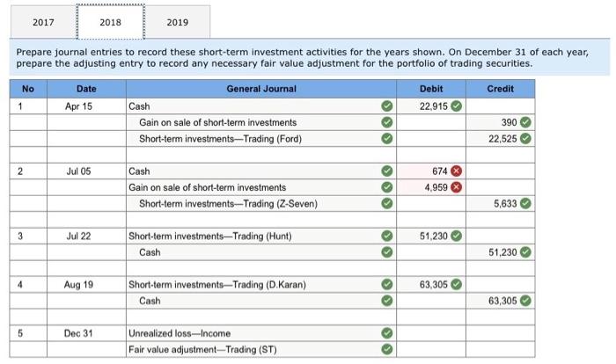616x364 pixels.
Task: Select account 'Unrealized loss—Income'
Action: 261,333
